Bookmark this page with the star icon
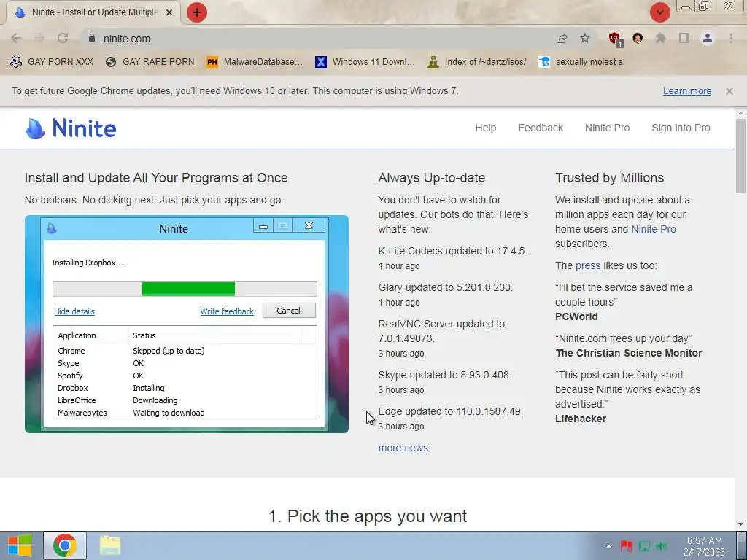Viewport: 747px width, 560px height. pos(585,39)
